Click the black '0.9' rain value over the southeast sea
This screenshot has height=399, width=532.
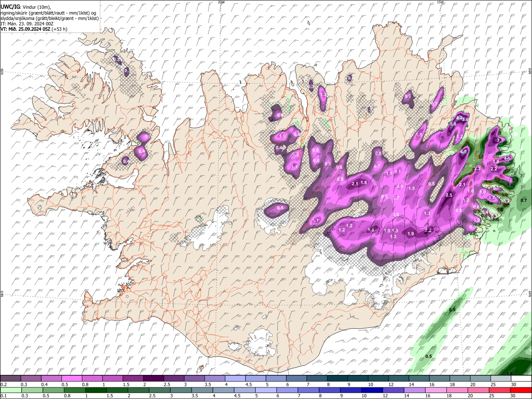pyautogui.click(x=452, y=310)
